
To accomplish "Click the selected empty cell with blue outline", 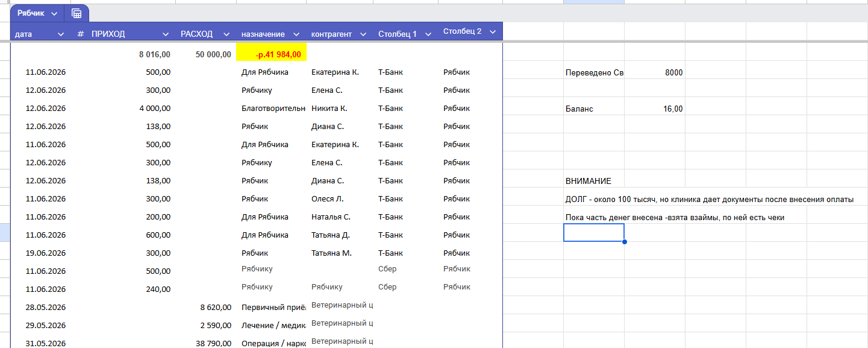I will [x=594, y=233].
